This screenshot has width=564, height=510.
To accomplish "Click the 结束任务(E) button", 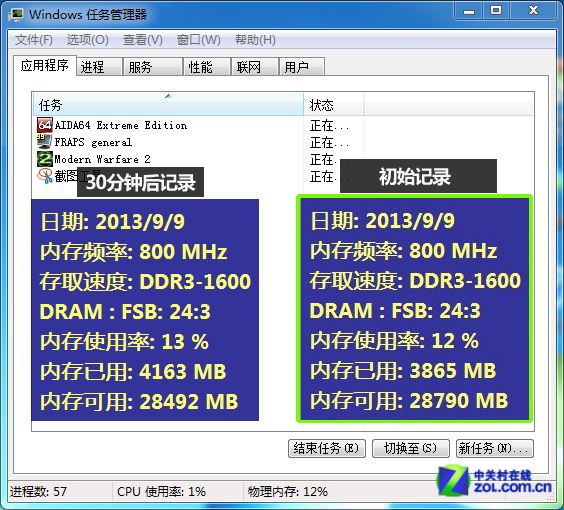I will click(327, 448).
